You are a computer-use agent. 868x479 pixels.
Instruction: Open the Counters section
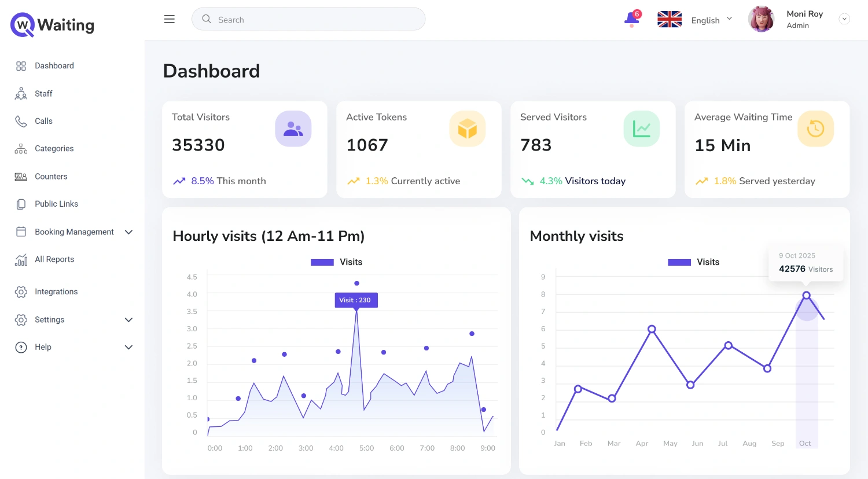(20, 176)
